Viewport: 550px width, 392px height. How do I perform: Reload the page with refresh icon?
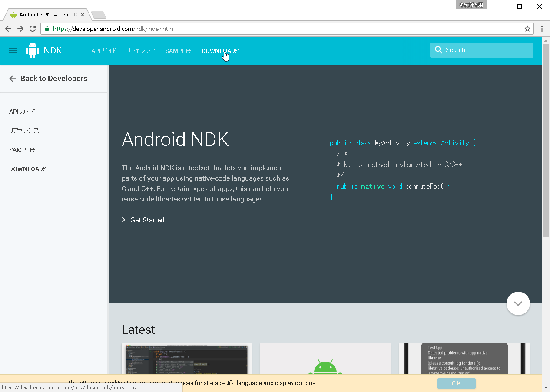[x=33, y=29]
